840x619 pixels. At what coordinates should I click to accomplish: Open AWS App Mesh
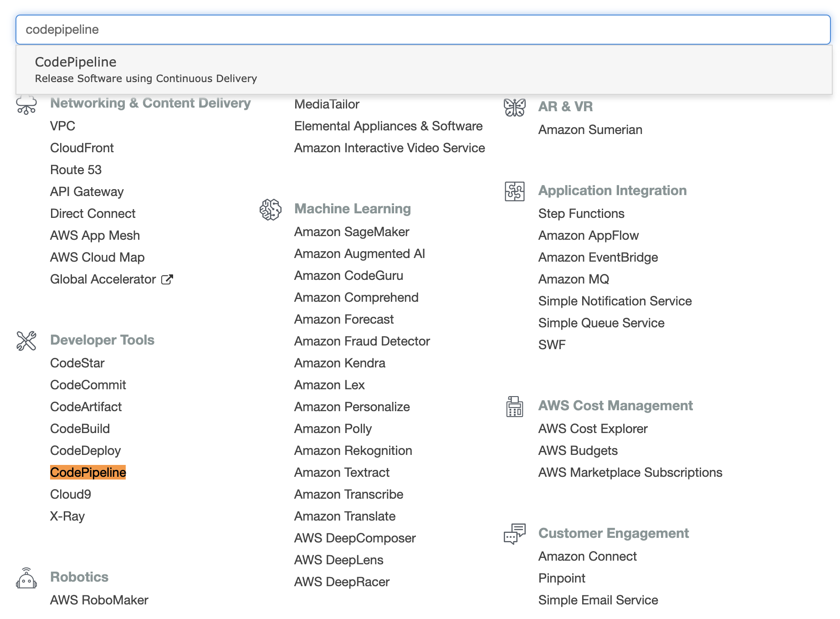95,235
